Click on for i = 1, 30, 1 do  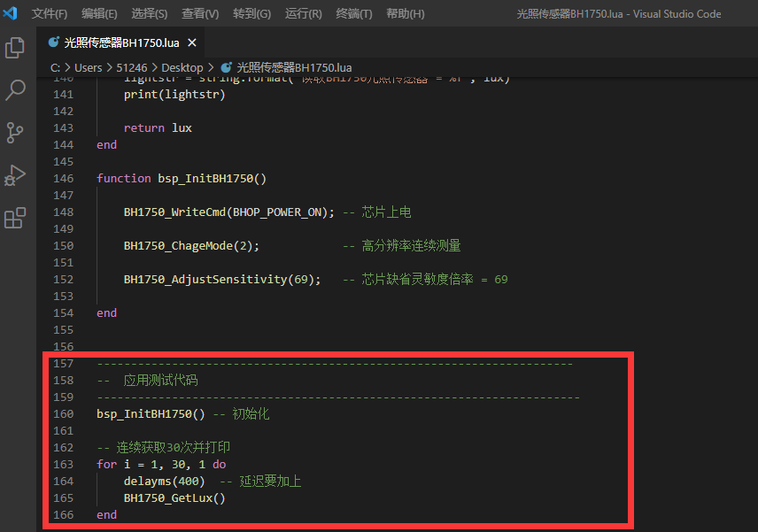point(161,465)
